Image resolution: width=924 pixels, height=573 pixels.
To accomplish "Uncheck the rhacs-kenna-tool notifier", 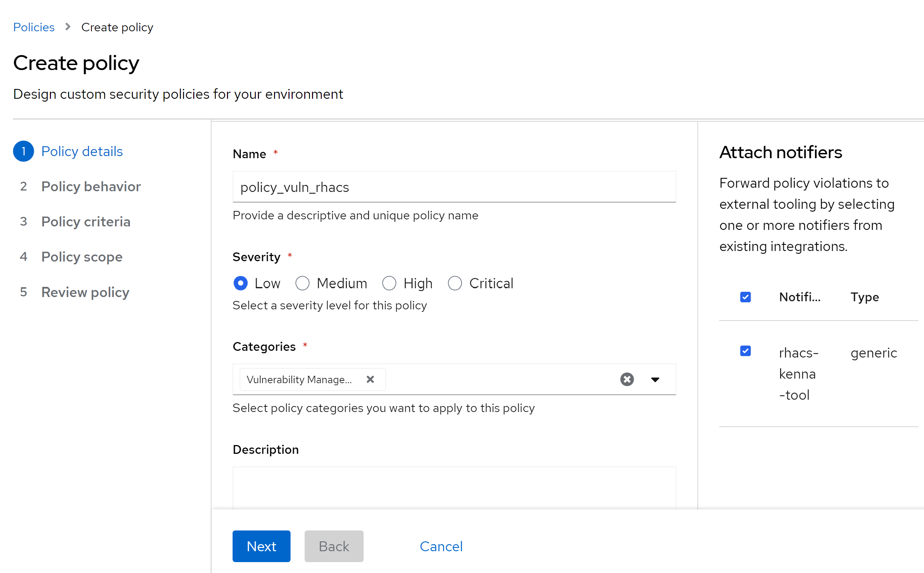I will pos(745,351).
